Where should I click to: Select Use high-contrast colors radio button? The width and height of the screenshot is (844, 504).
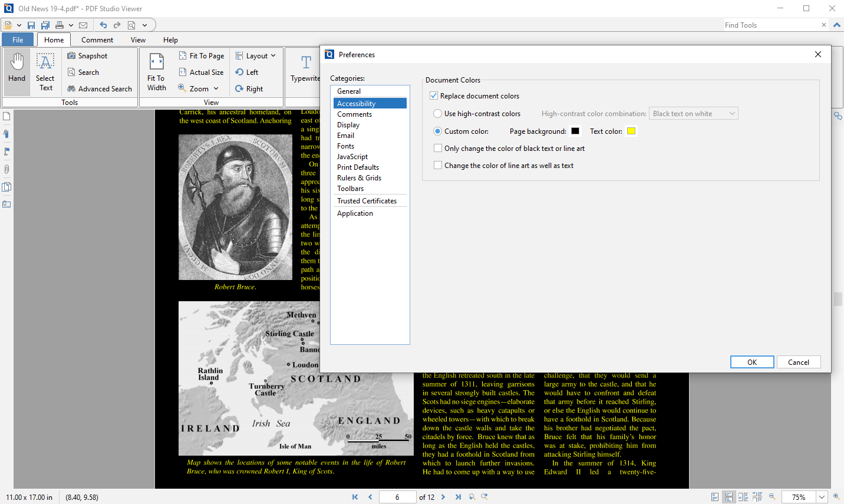[437, 114]
